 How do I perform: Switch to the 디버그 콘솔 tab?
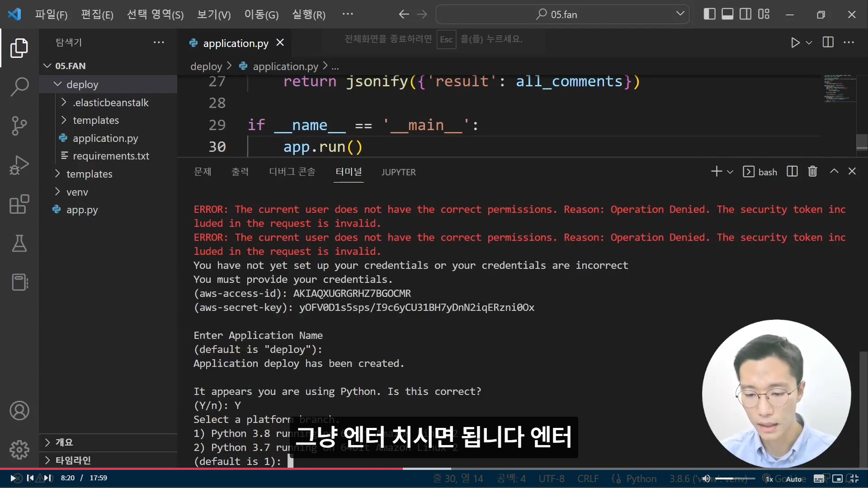(292, 172)
